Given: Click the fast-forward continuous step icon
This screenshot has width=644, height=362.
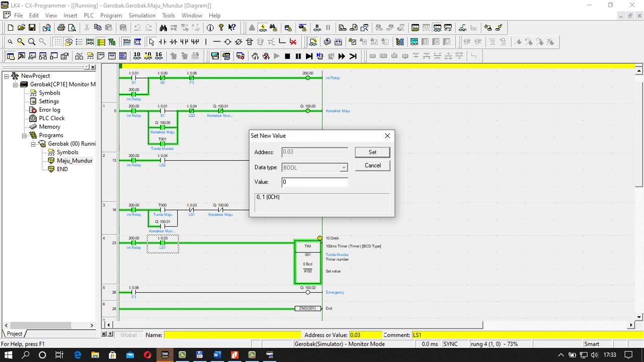Looking at the screenshot, I should tap(342, 56).
